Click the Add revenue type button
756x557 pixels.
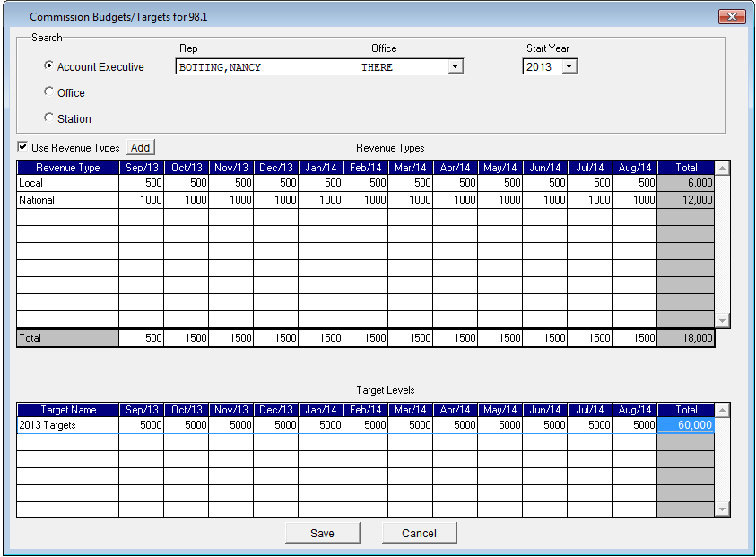141,147
